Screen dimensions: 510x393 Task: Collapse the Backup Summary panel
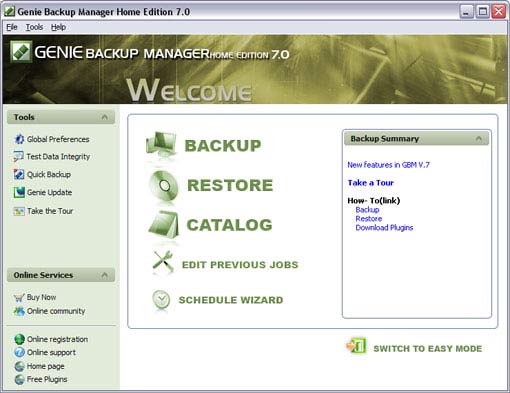click(479, 138)
